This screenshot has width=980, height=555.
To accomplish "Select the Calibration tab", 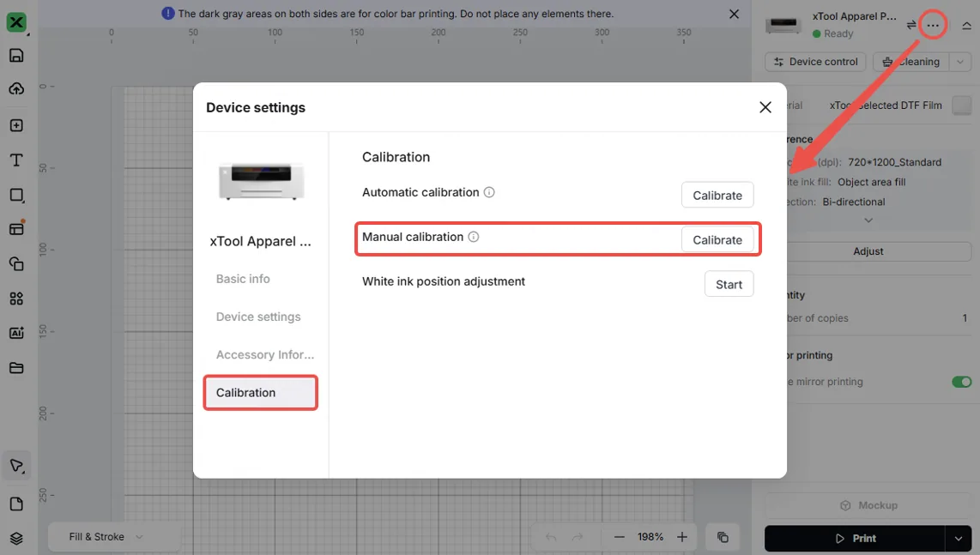I will (x=261, y=393).
